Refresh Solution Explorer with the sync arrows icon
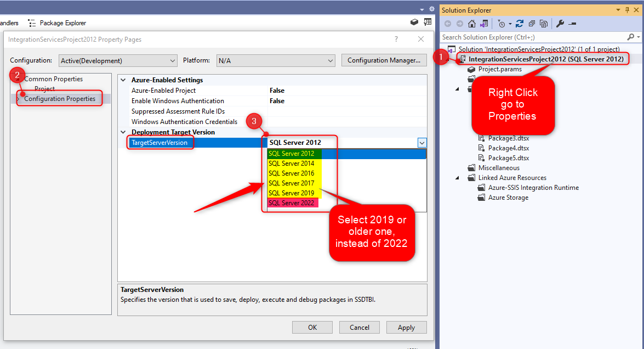Image resolution: width=644 pixels, height=349 pixels. pos(520,24)
